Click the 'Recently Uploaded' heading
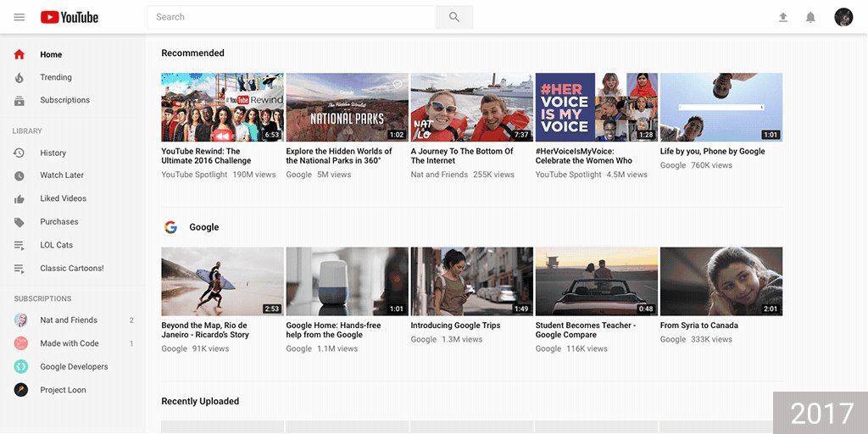The width and height of the screenshot is (868, 434). (200, 401)
